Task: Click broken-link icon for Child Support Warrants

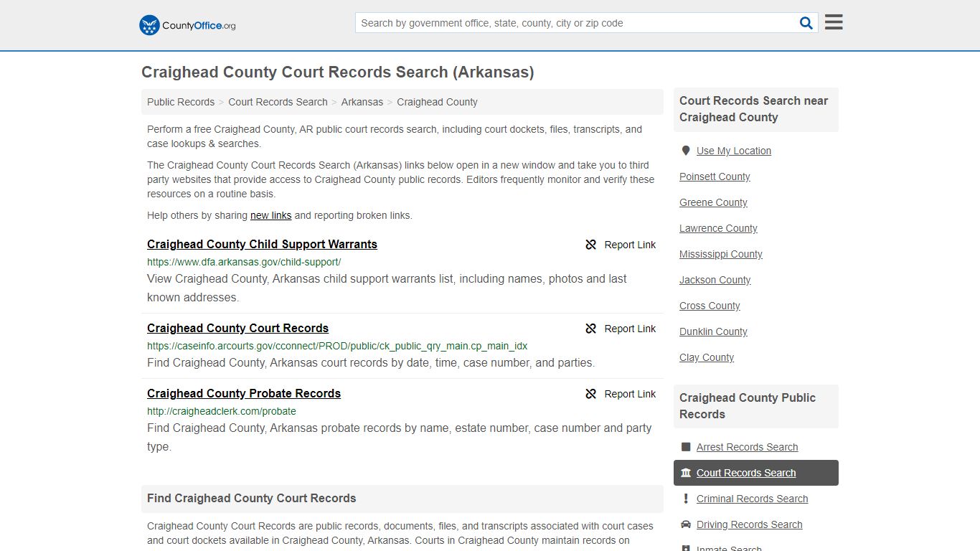Action: point(590,245)
